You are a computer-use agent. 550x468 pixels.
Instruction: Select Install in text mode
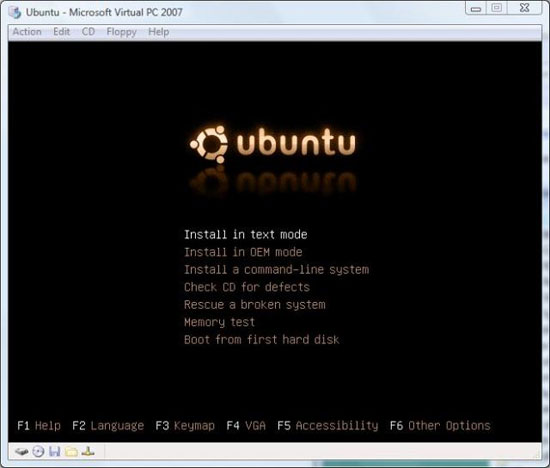click(x=246, y=234)
